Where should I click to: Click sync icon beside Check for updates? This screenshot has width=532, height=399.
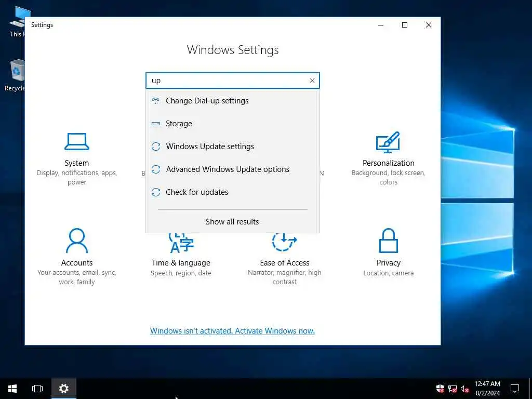[156, 192]
